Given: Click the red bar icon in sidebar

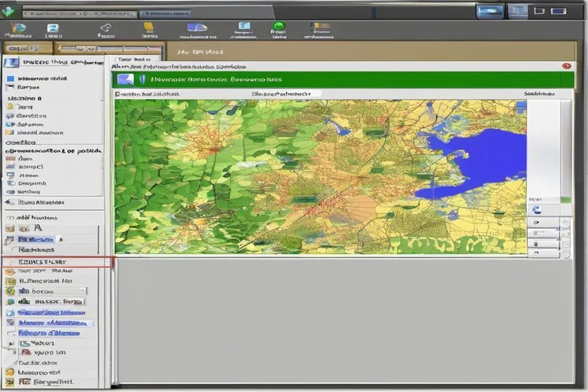Looking at the screenshot, I should 10,158.
